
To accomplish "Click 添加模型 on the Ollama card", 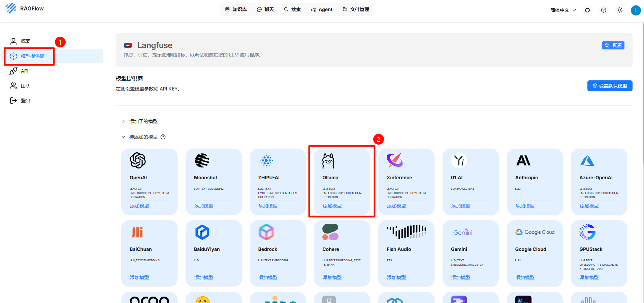I will point(332,206).
